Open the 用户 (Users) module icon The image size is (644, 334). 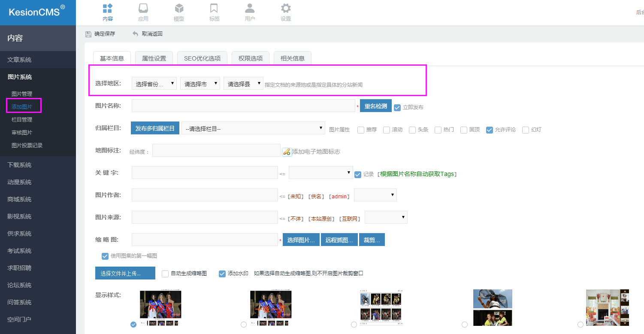click(x=250, y=9)
